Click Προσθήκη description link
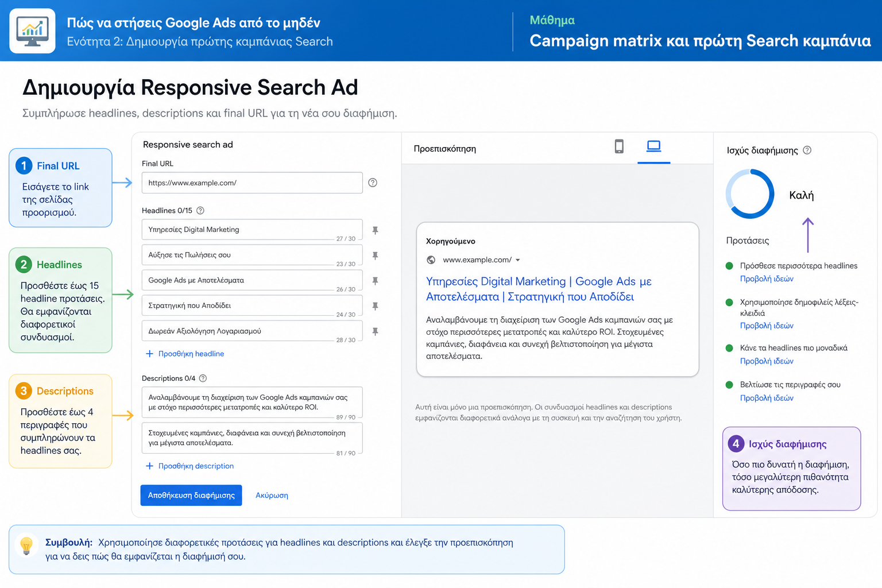This screenshot has width=882, height=588. click(196, 466)
